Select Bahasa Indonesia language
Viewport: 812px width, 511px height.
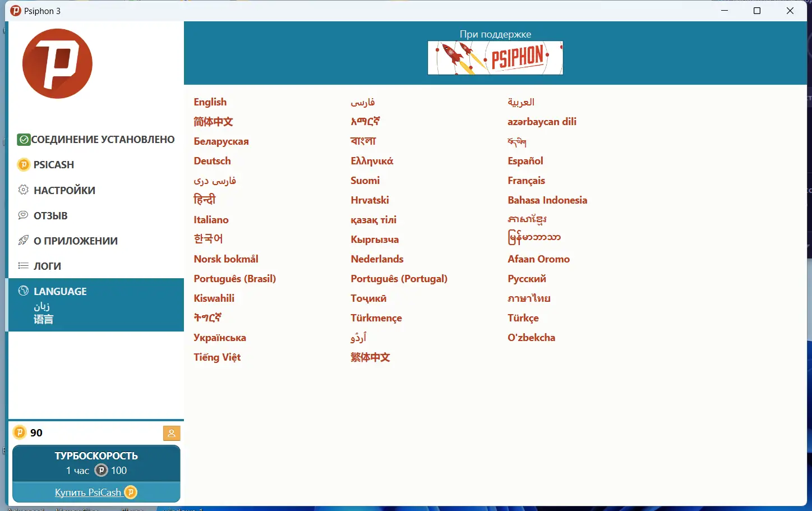[x=547, y=200]
